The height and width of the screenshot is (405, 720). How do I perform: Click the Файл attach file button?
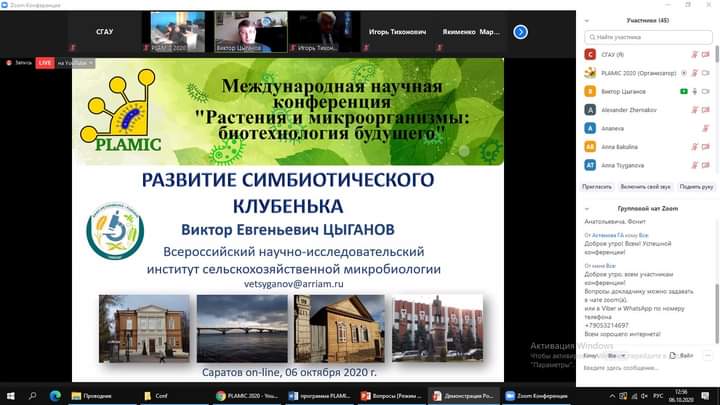(681, 356)
